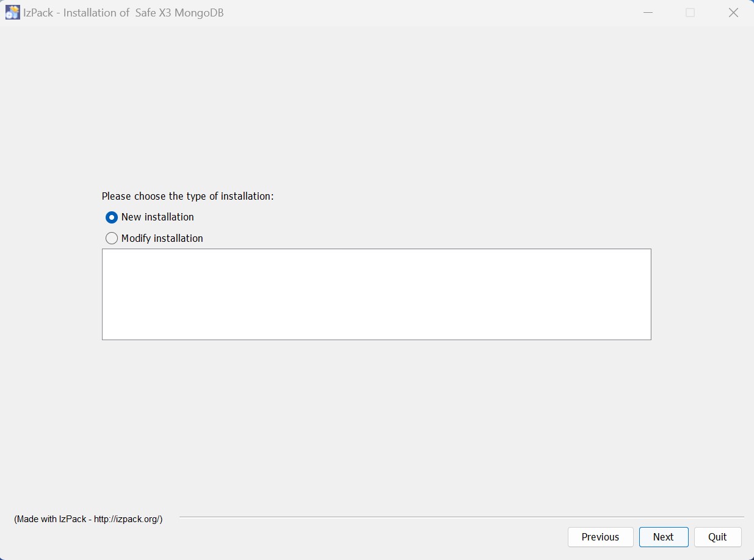Viewport: 754px width, 560px height.
Task: Click the empty title bar space beside the title
Action: pyautogui.click(x=427, y=13)
